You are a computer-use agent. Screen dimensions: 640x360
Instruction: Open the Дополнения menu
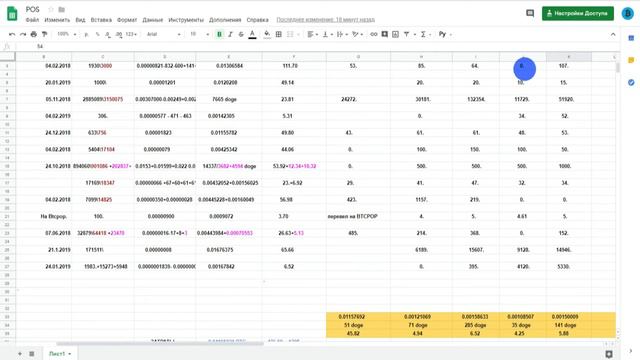225,20
